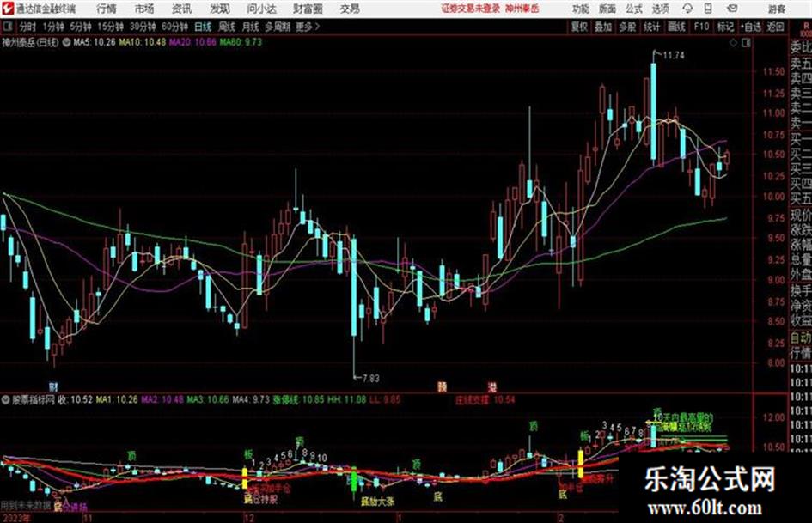The height and width of the screenshot is (523, 812).
Task: Switch to 1分钟 period
Action: 53,27
